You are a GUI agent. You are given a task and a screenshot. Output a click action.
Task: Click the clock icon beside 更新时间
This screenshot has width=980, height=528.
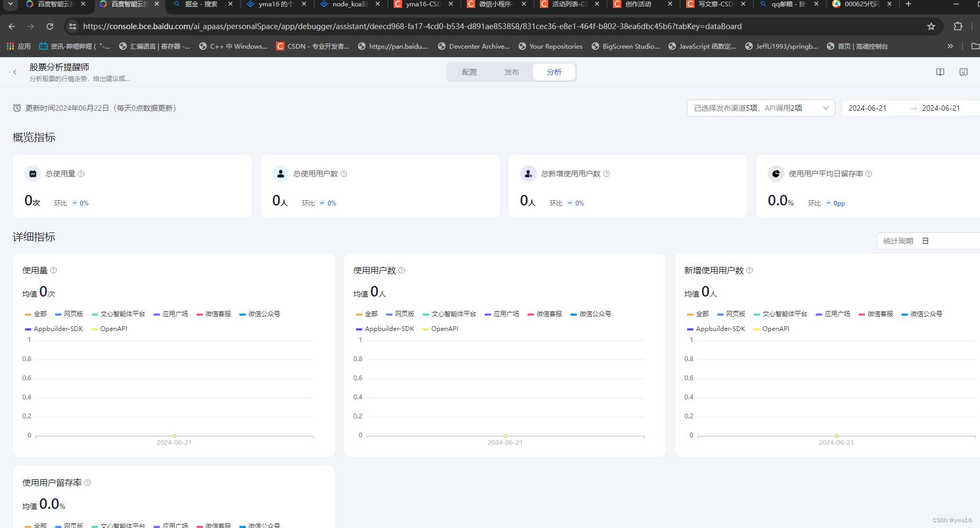(x=16, y=108)
